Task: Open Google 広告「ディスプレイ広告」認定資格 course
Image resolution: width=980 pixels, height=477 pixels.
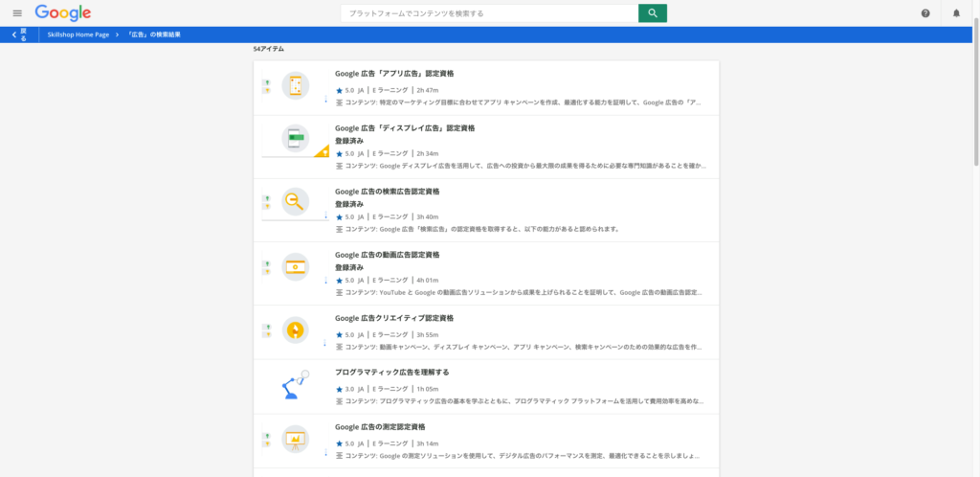Action: pyautogui.click(x=405, y=127)
